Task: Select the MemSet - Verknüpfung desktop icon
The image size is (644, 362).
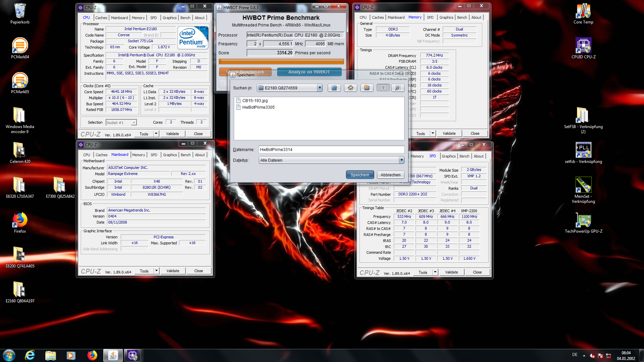Action: pyautogui.click(x=583, y=190)
